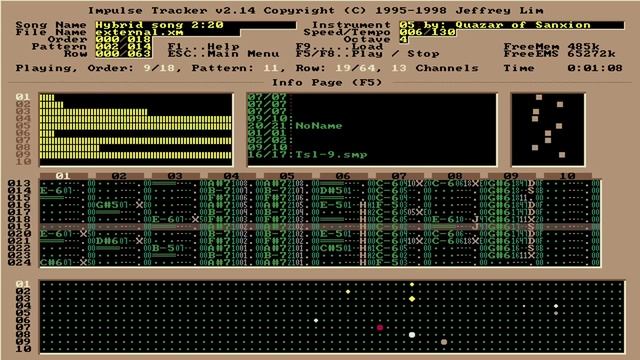This screenshot has width=640, height=360.
Task: Click sample entry '09/10' in fourth row
Action: 268,118
